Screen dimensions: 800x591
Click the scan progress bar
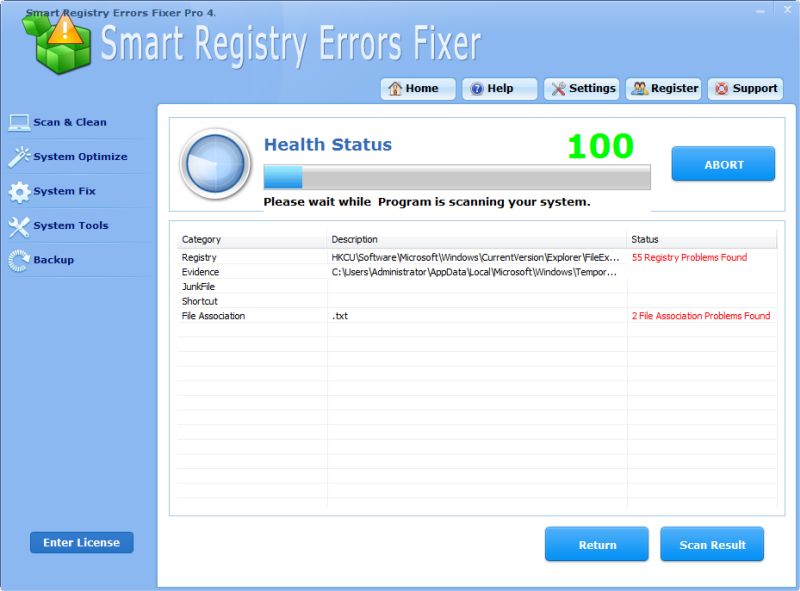point(456,178)
